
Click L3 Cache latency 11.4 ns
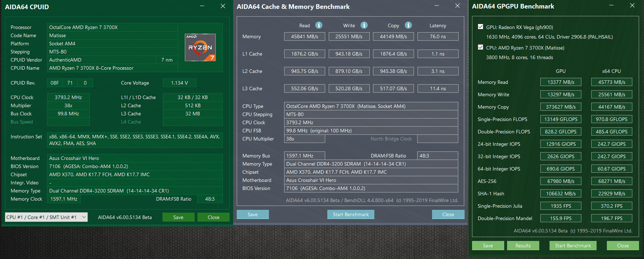coord(438,88)
